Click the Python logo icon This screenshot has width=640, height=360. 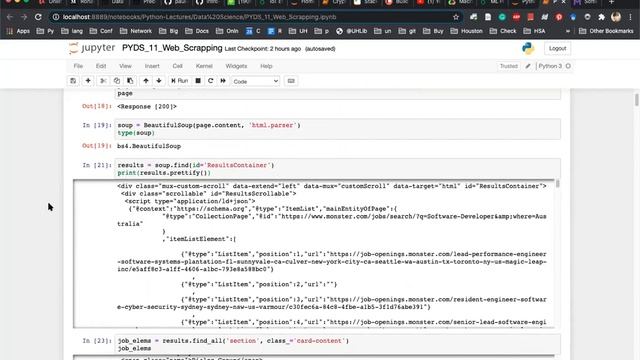tap(528, 49)
